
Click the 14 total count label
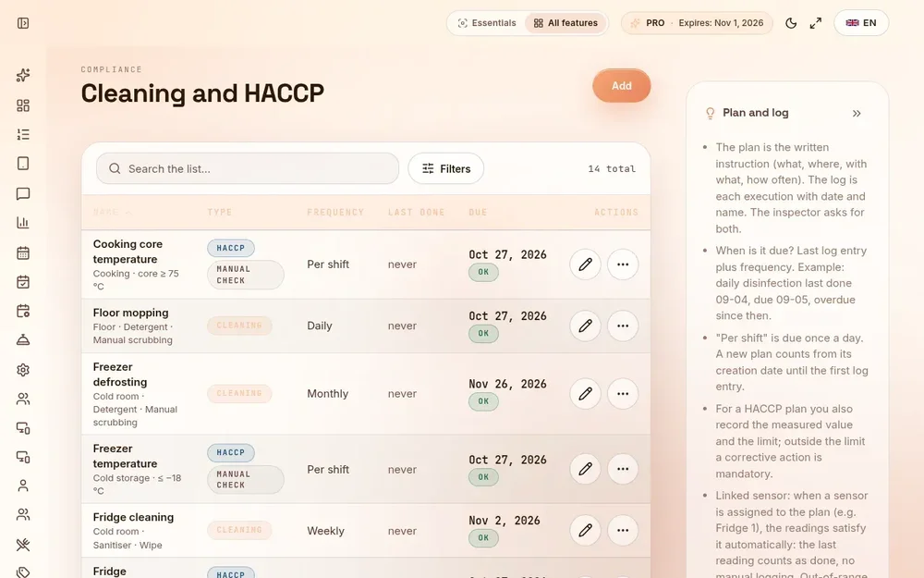pyautogui.click(x=612, y=168)
